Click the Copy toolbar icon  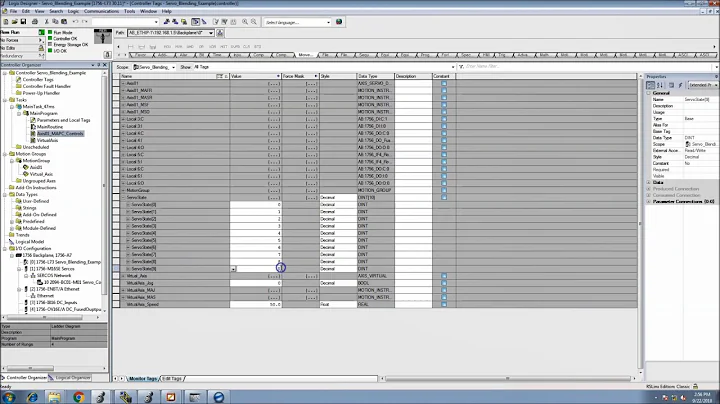point(55,22)
